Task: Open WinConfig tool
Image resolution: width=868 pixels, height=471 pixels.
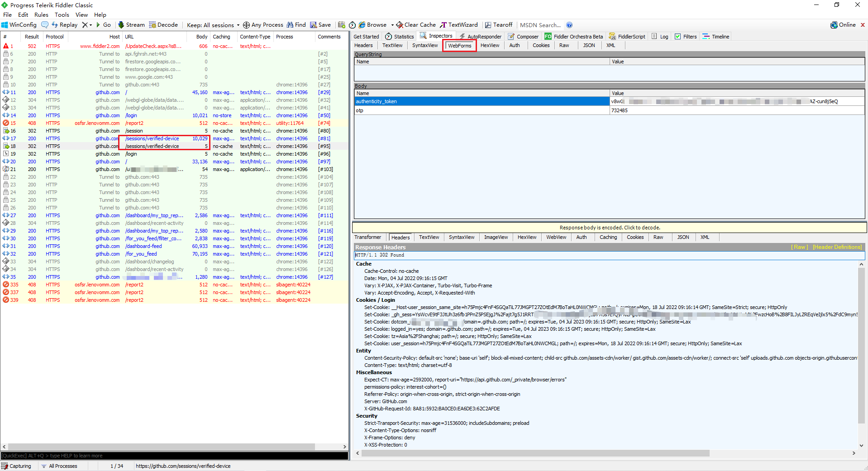Action: pyautogui.click(x=19, y=25)
